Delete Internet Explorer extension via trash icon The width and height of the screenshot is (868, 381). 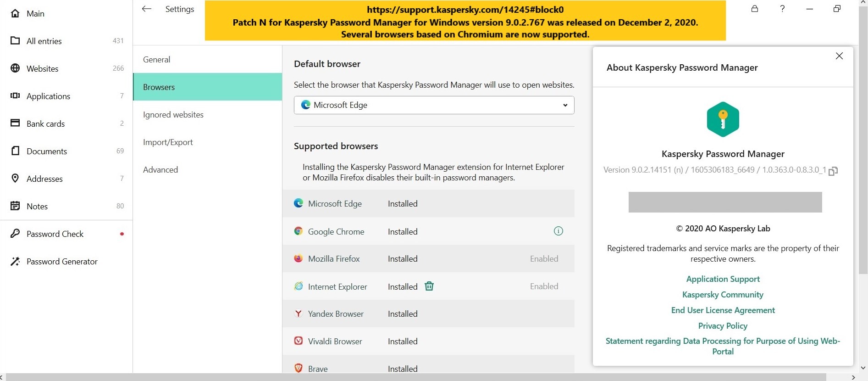point(429,286)
